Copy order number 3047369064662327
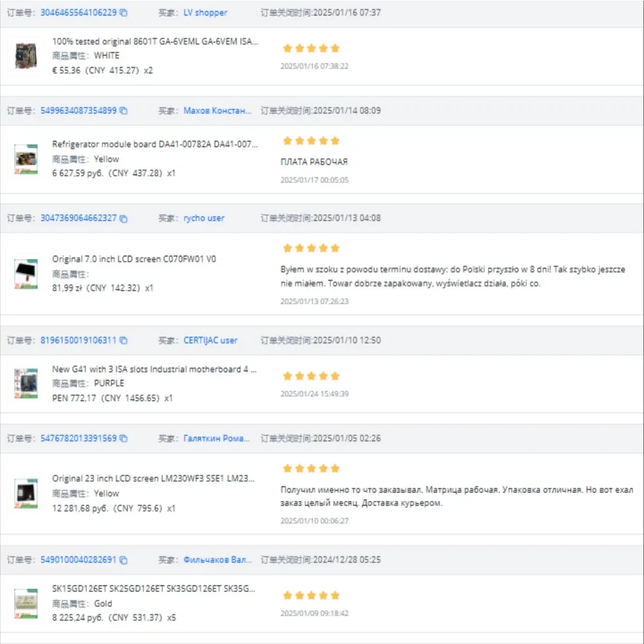This screenshot has height=644, width=644. point(123,218)
